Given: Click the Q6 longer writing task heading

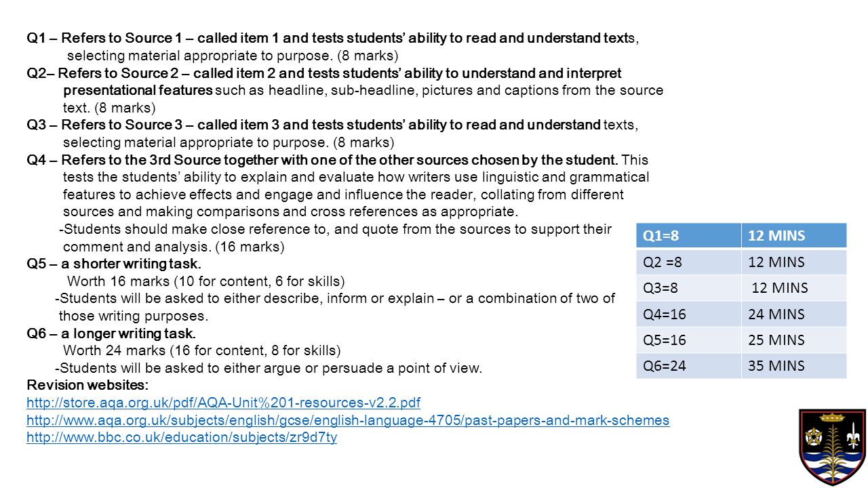Looking at the screenshot, I should pyautogui.click(x=111, y=333).
